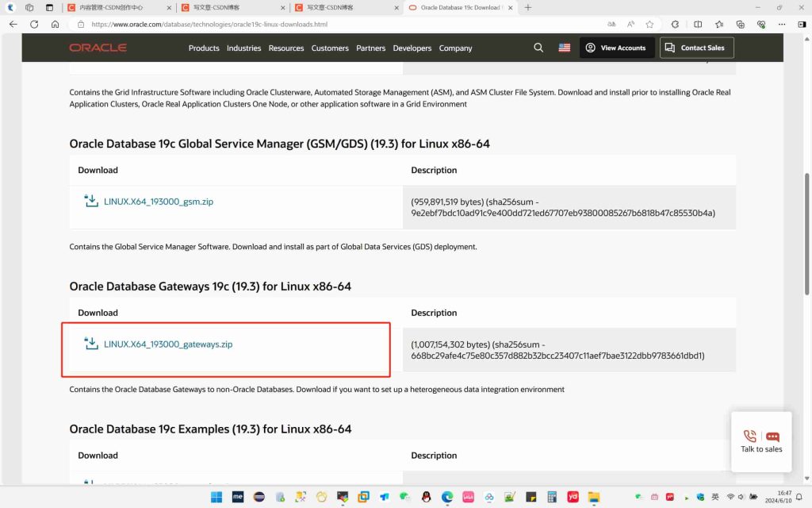Open the translate page icon in address bar
This screenshot has height=508, width=812.
(611, 25)
